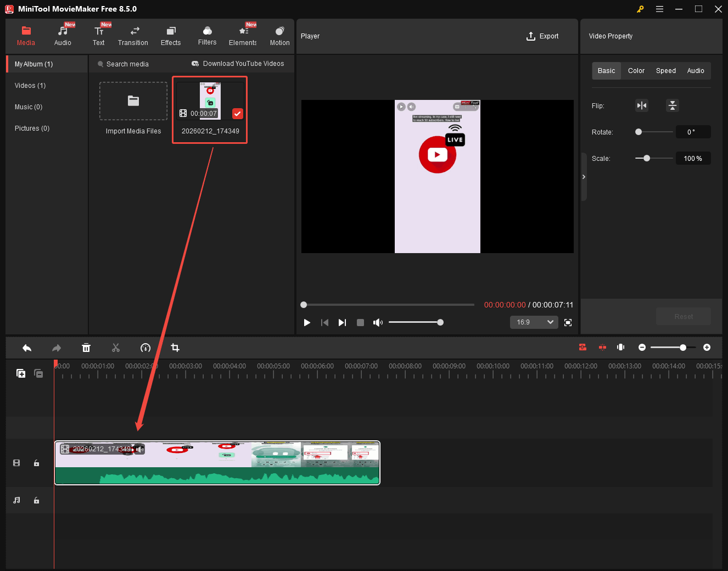Open the 16:9 aspect ratio dropdown
This screenshot has height=571, width=728.
[533, 322]
